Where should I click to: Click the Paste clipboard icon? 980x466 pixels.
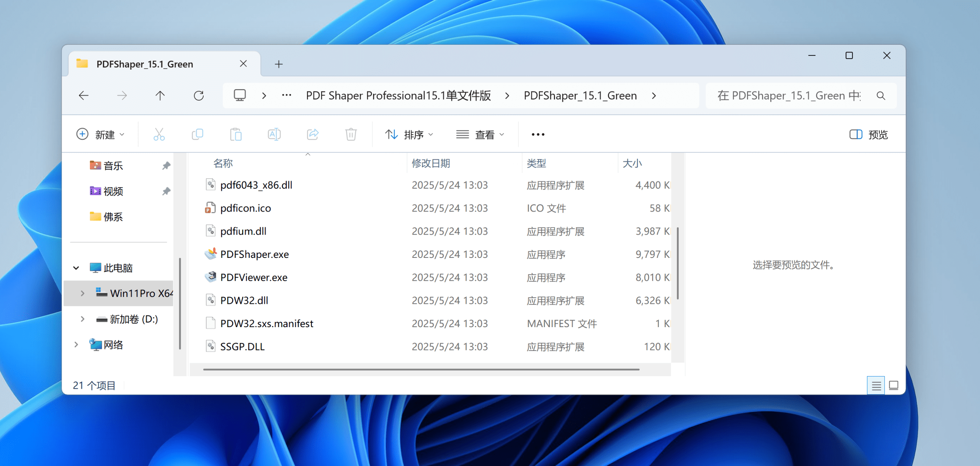(236, 134)
